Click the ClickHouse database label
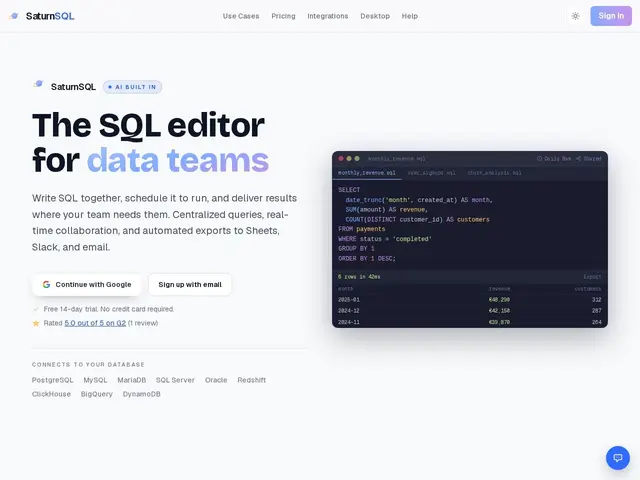This screenshot has width=640, height=480. coord(51,394)
